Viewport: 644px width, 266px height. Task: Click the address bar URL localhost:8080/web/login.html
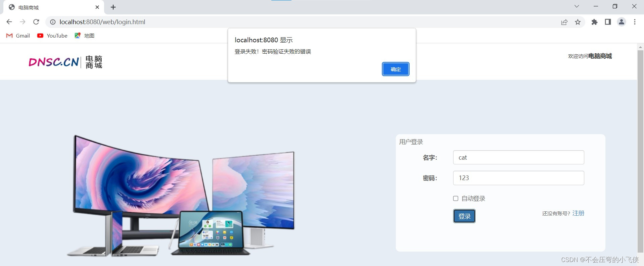102,22
